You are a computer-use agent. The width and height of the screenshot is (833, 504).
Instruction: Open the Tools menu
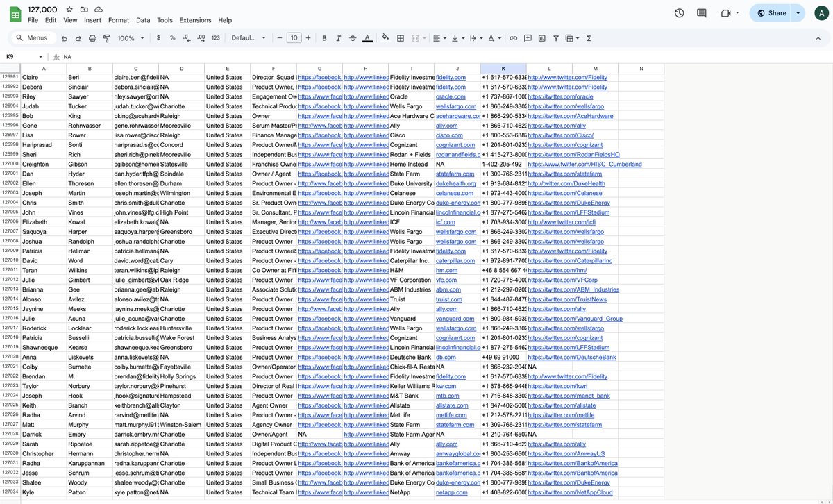click(x=165, y=20)
